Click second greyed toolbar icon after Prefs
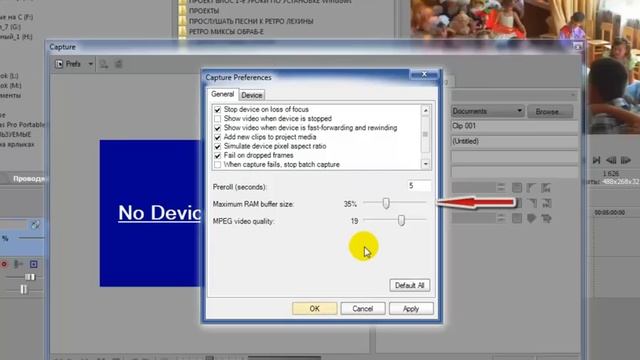The width and height of the screenshot is (640, 360). (x=119, y=64)
